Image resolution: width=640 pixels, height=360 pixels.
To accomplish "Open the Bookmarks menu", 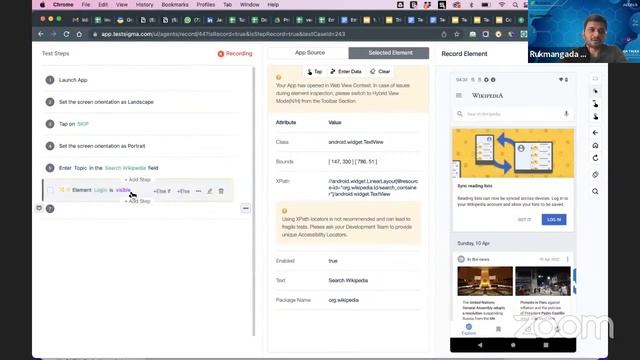I will click(x=175, y=5).
